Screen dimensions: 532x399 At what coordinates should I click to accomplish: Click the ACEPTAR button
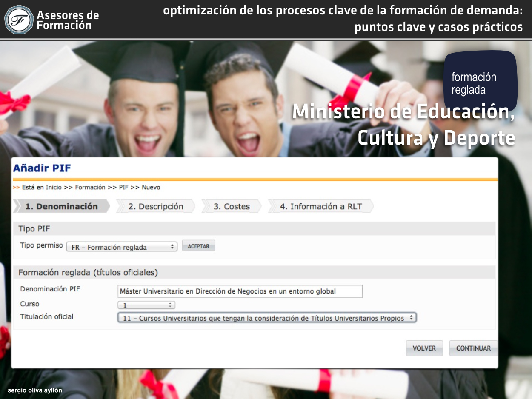click(x=199, y=246)
